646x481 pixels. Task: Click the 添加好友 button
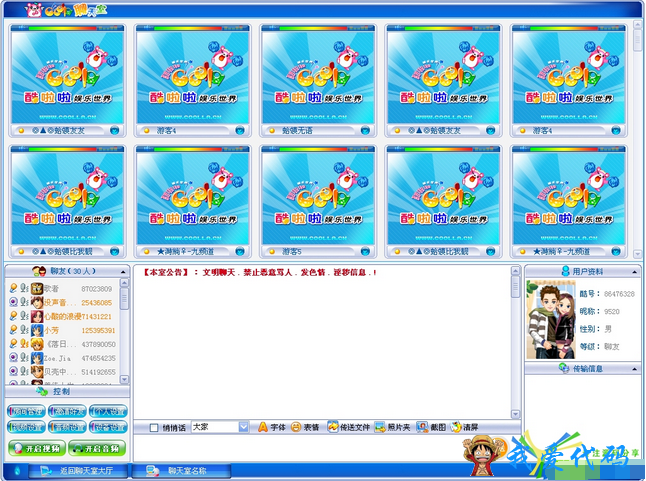[x=67, y=411]
